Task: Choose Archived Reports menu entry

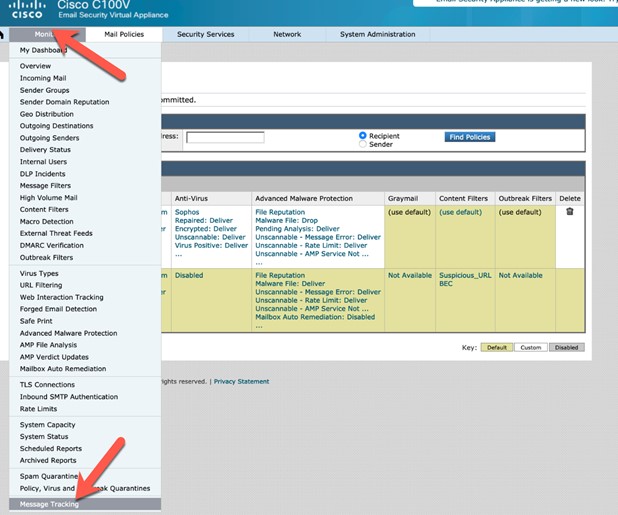Action: (48, 460)
